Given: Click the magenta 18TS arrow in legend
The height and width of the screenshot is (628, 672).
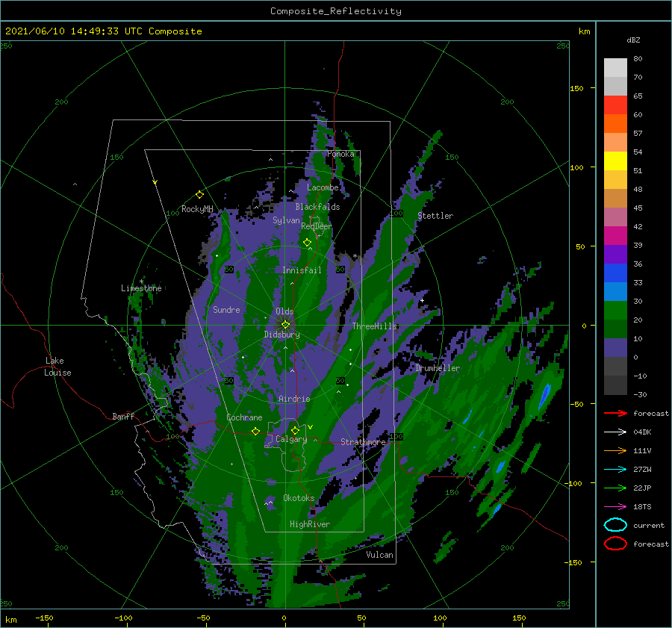Looking at the screenshot, I should point(615,507).
